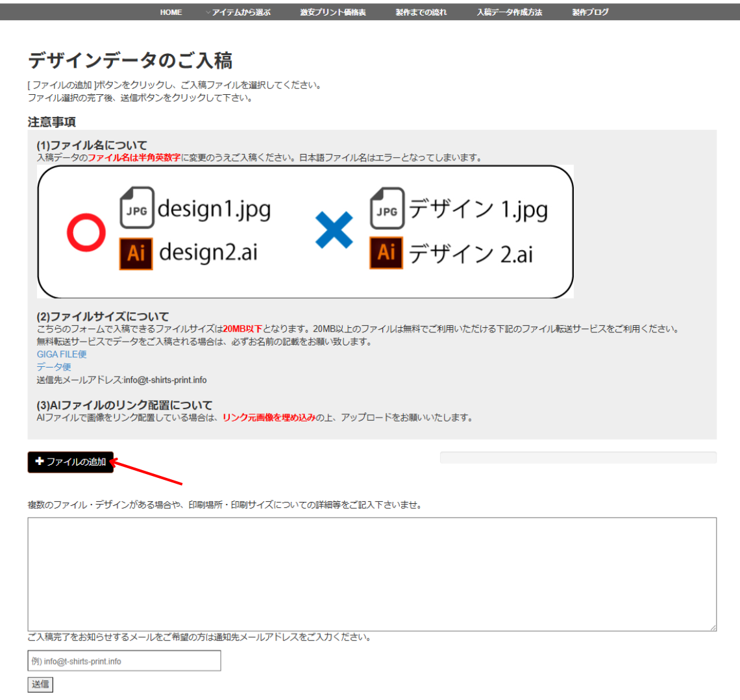740x700 pixels.
Task: Click the Ai icon next to design2.ai
Action: pos(136,253)
